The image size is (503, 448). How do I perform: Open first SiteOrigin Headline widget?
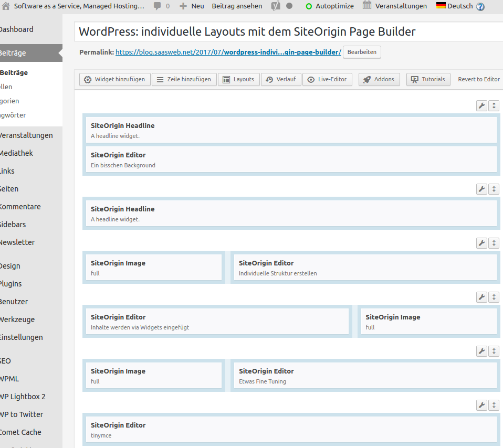pyautogui.click(x=291, y=130)
